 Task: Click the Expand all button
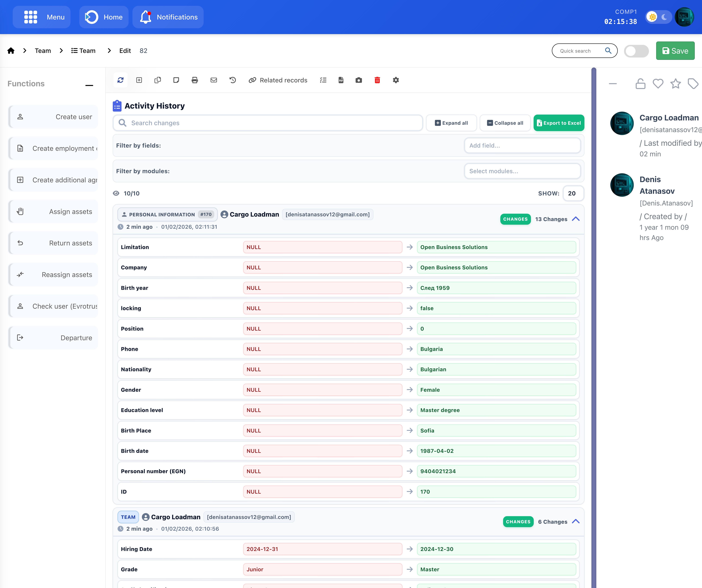pyautogui.click(x=451, y=123)
